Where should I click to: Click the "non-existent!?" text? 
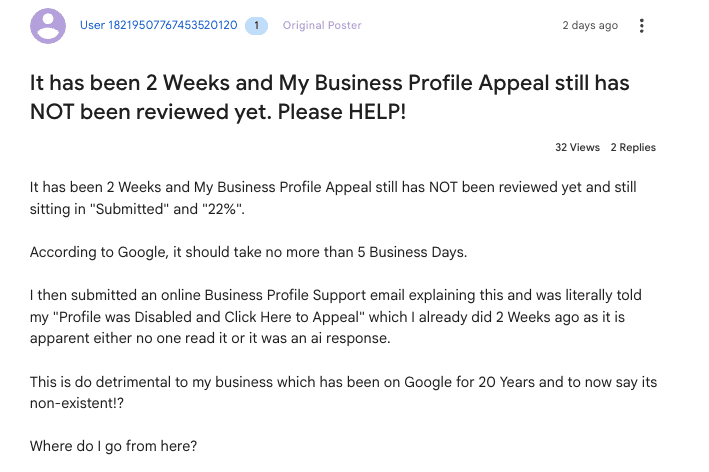(76, 403)
